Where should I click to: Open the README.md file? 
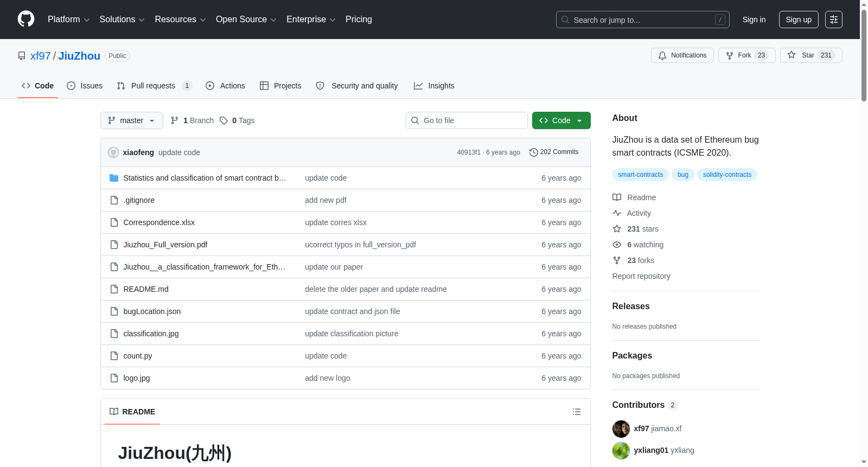tap(146, 289)
